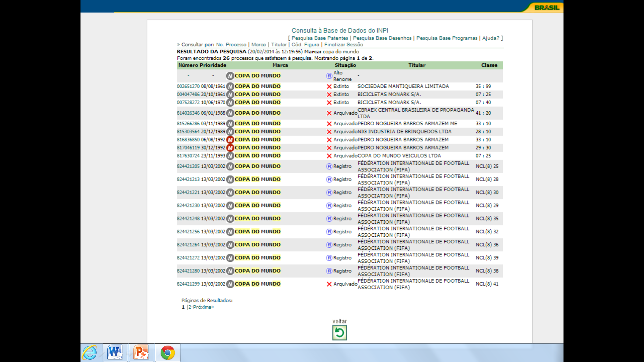The width and height of the screenshot is (644, 362).
Task: Click the green voltar back arrow icon
Action: click(339, 333)
